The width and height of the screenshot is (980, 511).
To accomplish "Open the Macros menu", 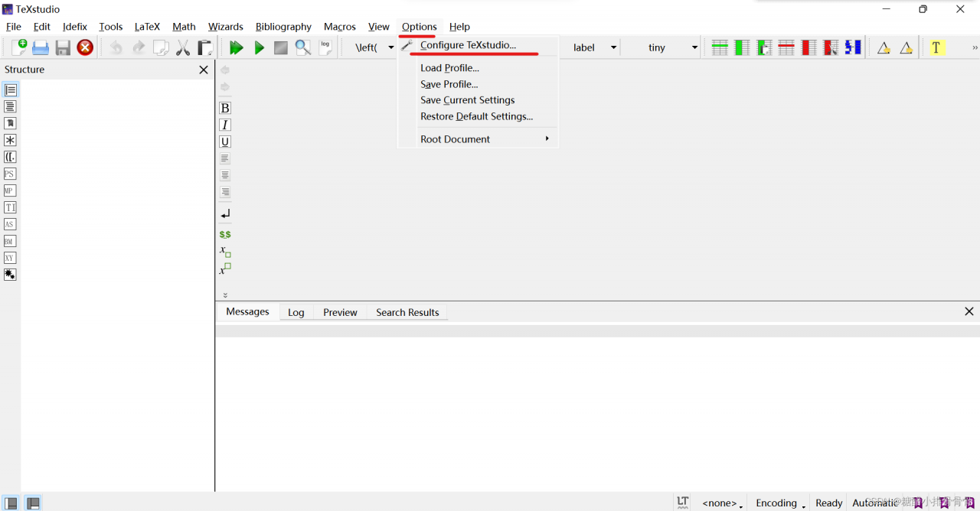I will pyautogui.click(x=339, y=27).
